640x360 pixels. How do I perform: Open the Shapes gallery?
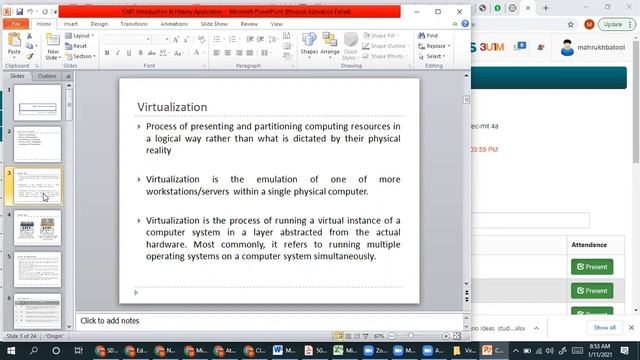pyautogui.click(x=309, y=44)
